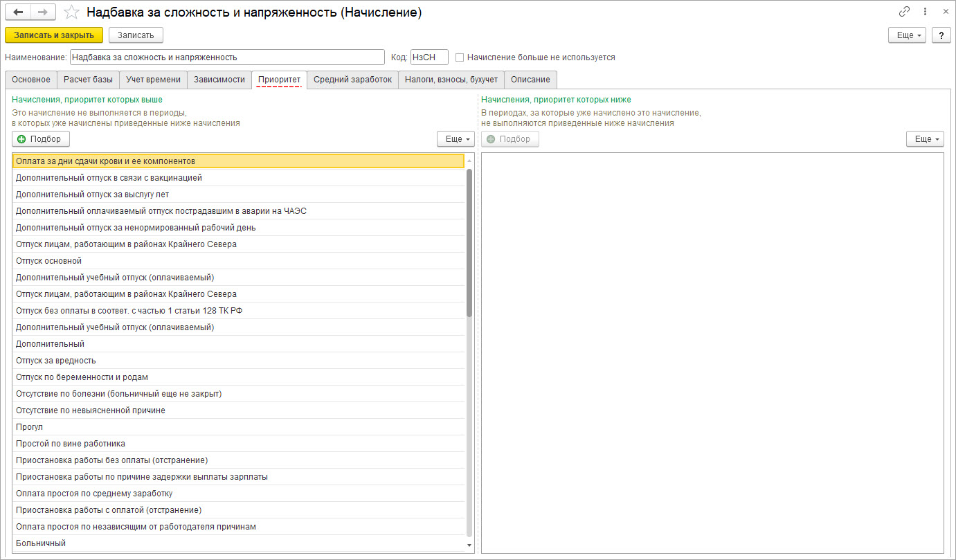This screenshot has width=956, height=560.
Task: Open the Средний заработок tab
Action: pyautogui.click(x=352, y=80)
